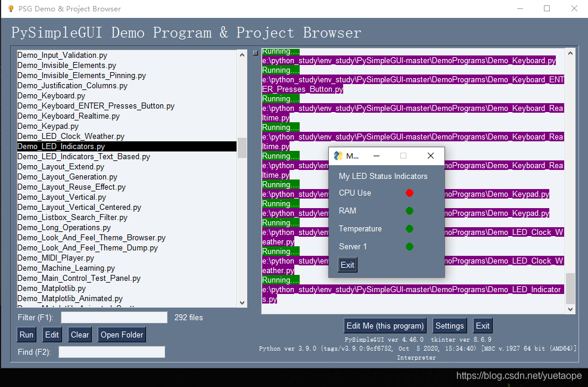The image size is (588, 387).
Task: Select Demo_Machine_Learning.py
Action: (127, 268)
